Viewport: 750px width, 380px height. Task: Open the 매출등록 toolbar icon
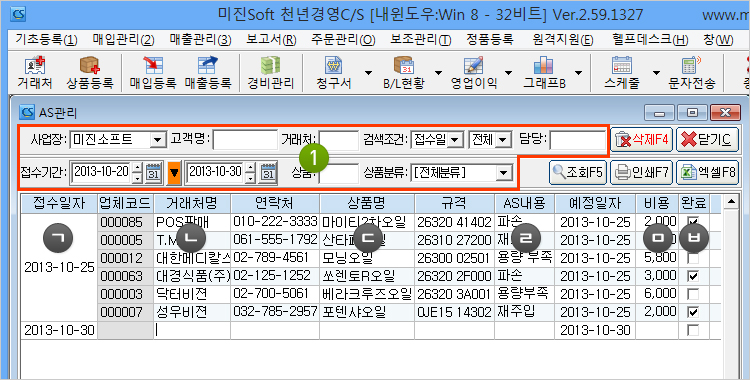click(x=208, y=73)
